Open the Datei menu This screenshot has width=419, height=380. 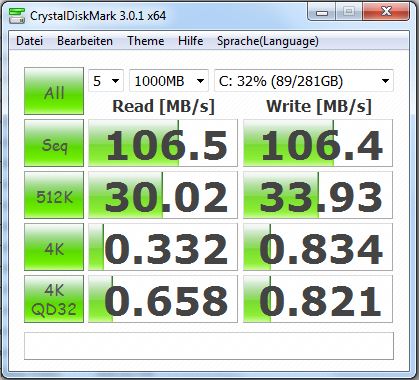pos(29,41)
